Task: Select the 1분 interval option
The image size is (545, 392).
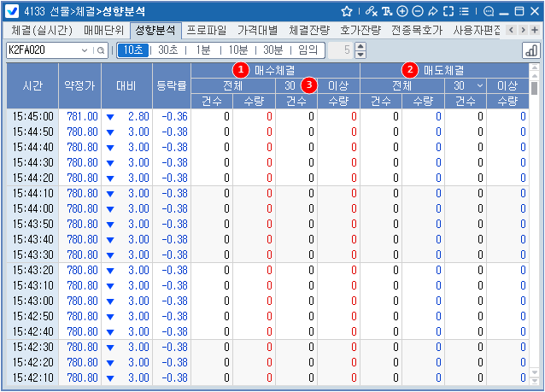Action: tap(203, 50)
